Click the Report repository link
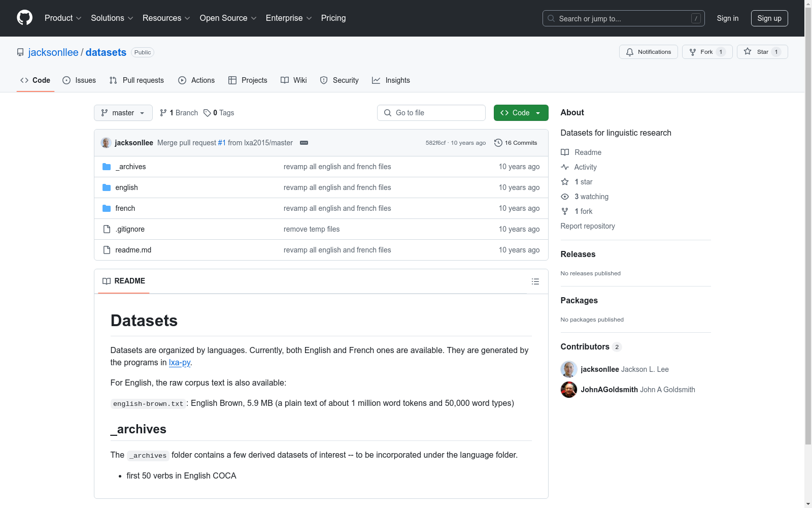This screenshot has height=508, width=812. pyautogui.click(x=588, y=226)
